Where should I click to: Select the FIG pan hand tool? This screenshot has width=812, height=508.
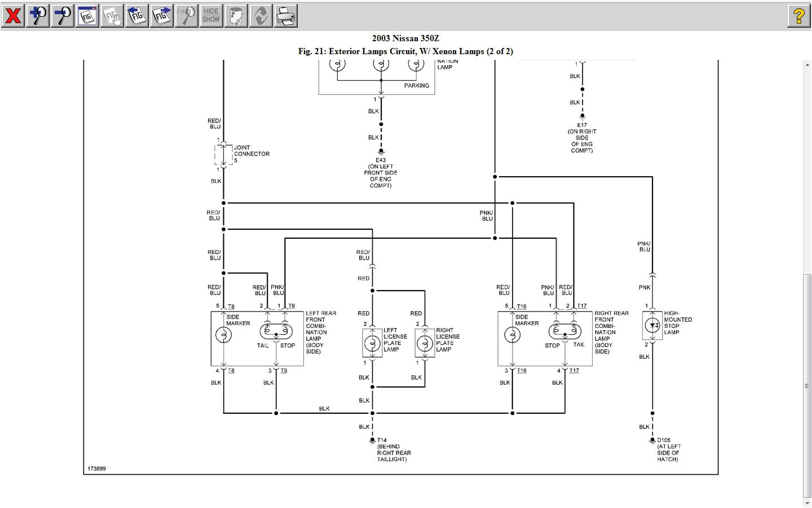(x=112, y=15)
